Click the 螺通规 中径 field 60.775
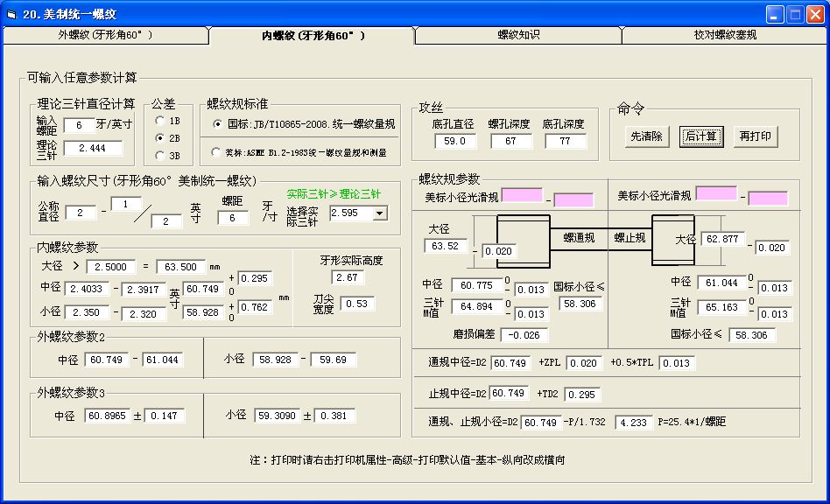 tap(476, 285)
